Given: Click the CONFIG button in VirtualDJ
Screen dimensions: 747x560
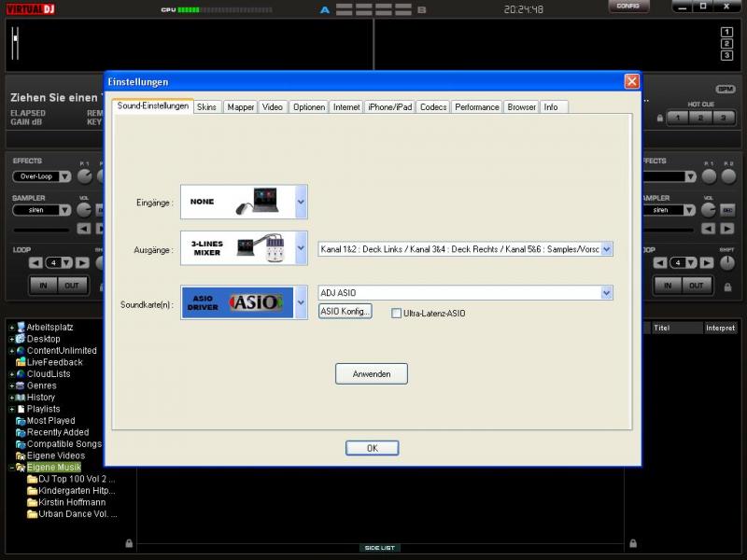Looking at the screenshot, I should click(627, 7).
